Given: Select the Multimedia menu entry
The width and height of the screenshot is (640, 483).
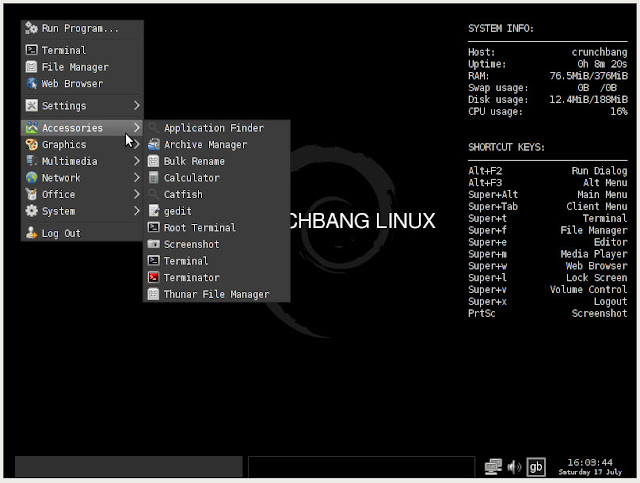Looking at the screenshot, I should click(x=82, y=161).
